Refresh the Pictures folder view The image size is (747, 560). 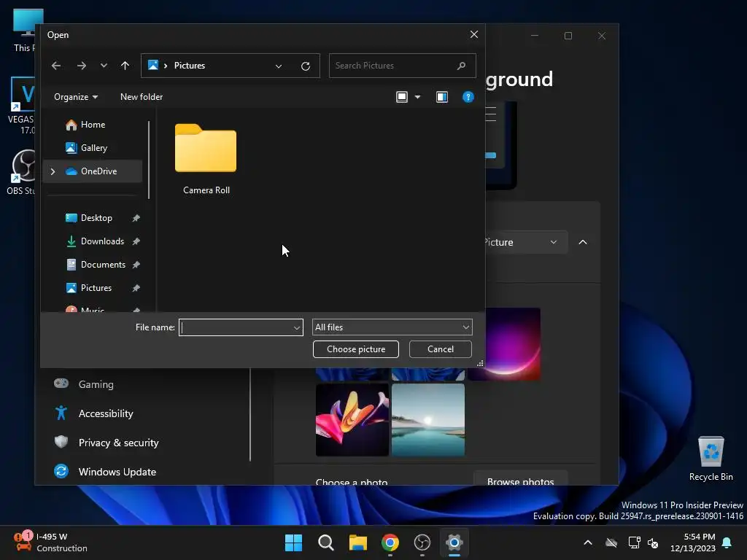point(306,66)
